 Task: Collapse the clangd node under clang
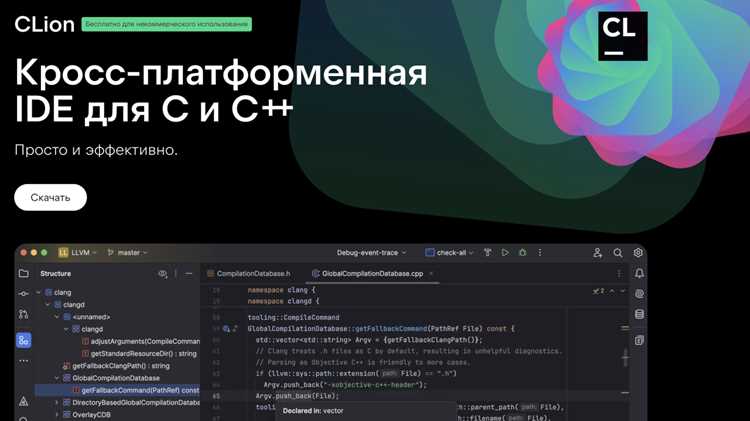(x=48, y=305)
